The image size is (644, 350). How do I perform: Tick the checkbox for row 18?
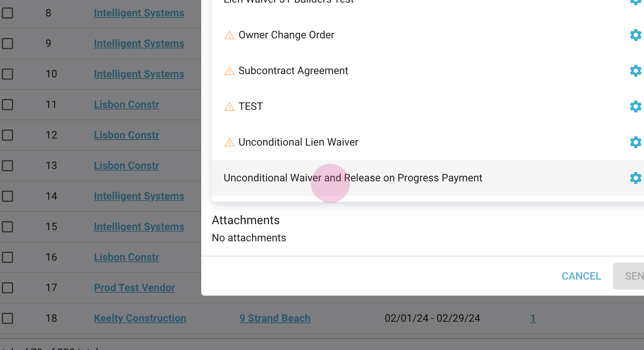(x=7, y=318)
